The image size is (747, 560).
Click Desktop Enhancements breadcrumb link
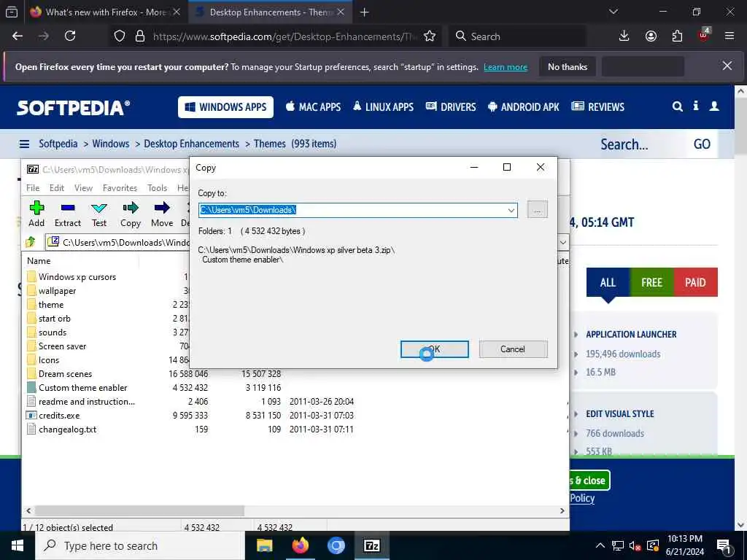click(x=192, y=144)
